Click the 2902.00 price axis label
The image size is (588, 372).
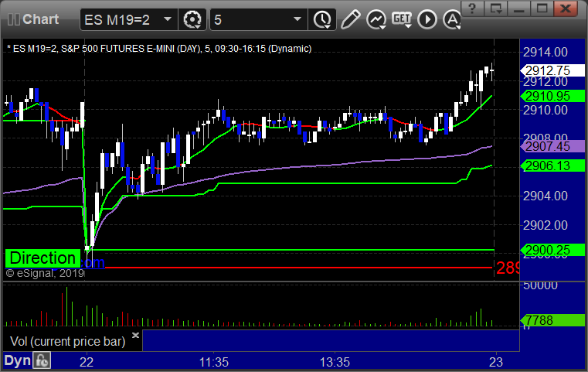[546, 225]
